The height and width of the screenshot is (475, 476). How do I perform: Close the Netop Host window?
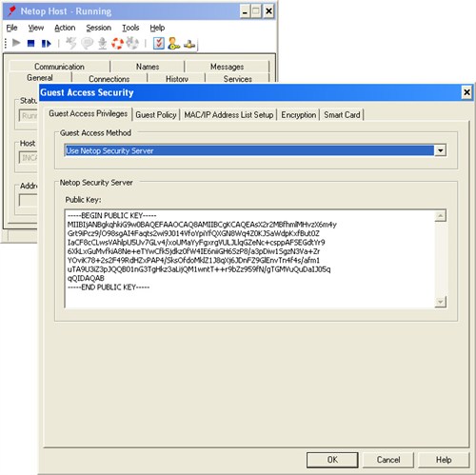click(x=268, y=11)
